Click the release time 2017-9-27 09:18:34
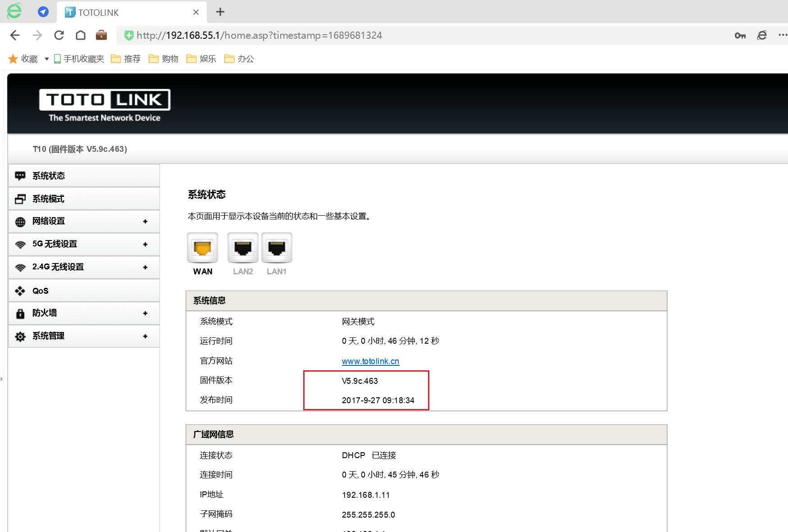Image resolution: width=788 pixels, height=532 pixels. (378, 400)
